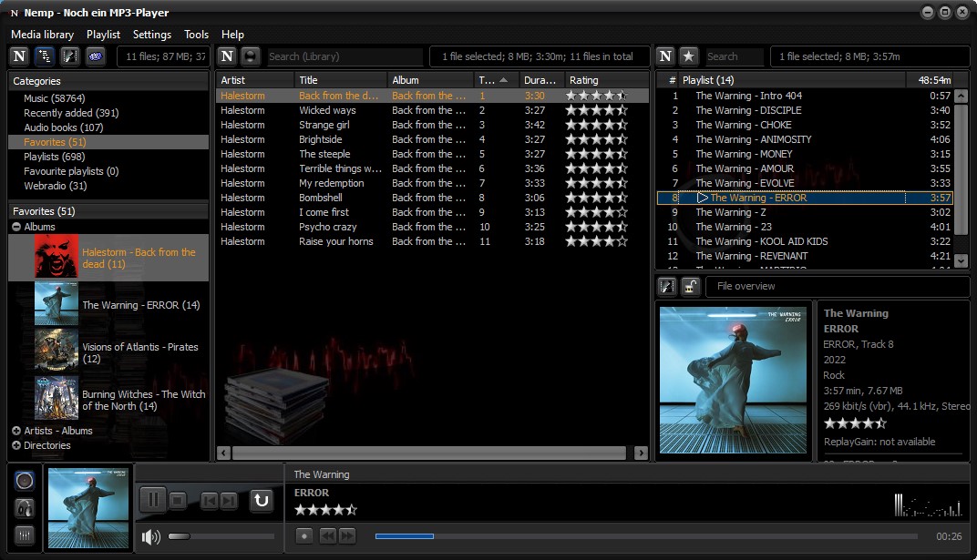Viewport: 977px width, 560px height.
Task: Click the volume slider
Action: pyautogui.click(x=221, y=536)
